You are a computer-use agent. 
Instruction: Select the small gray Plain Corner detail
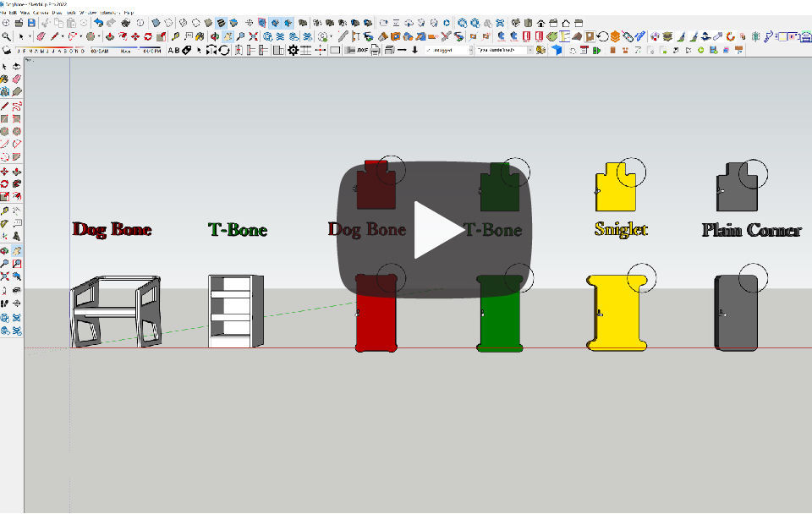pos(737,187)
